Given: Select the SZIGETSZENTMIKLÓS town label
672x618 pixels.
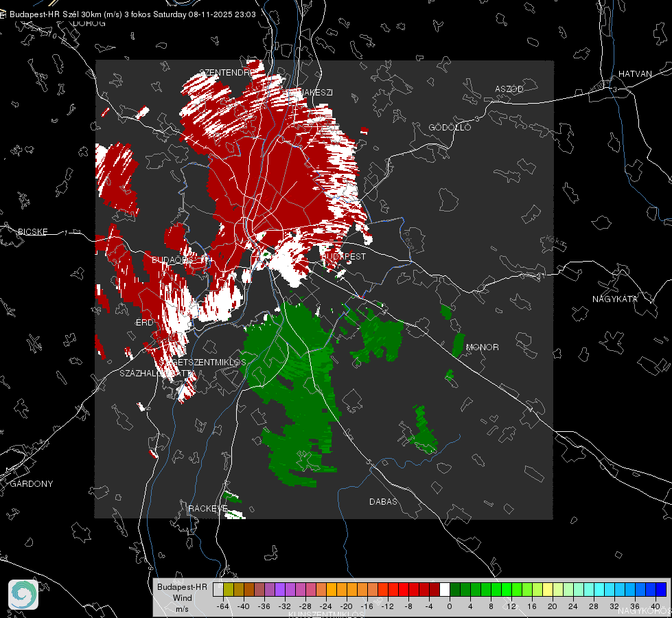Looking at the screenshot, I should pyautogui.click(x=202, y=363).
